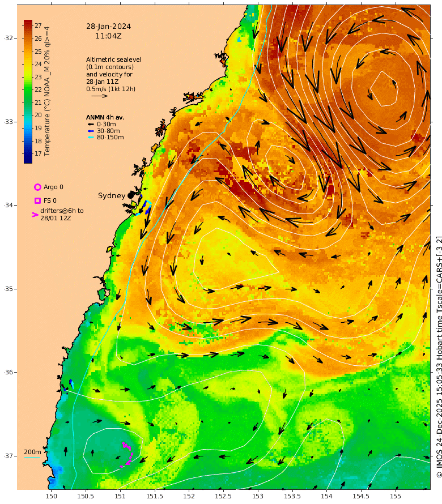Click the cyan 80-150m ANMN arrow icon
This screenshot has width=442, height=504.
pos(91,138)
